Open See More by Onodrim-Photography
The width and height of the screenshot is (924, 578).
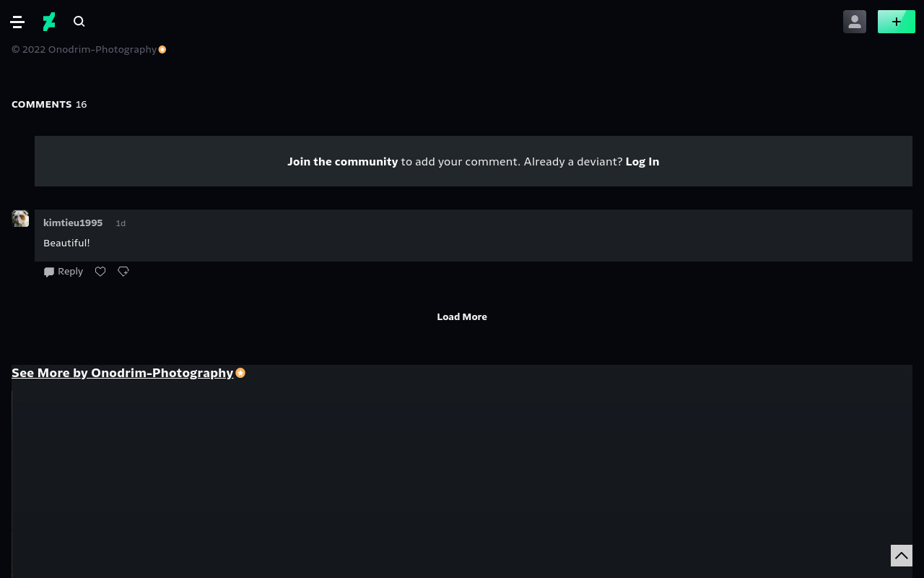pyautogui.click(x=122, y=373)
